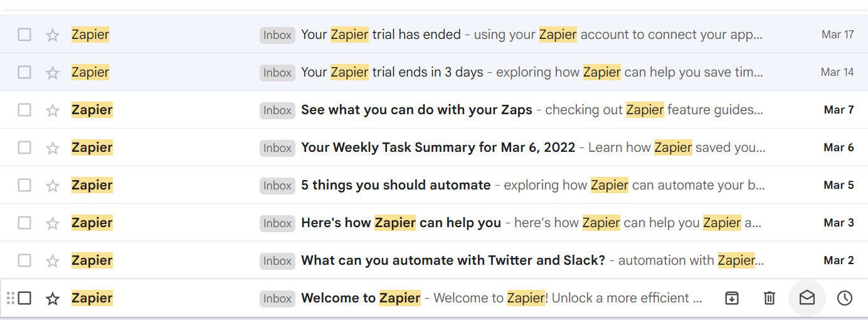Image resolution: width=868 pixels, height=320 pixels.
Task: Select the Welcome to Zapier email checkbox
Action: [x=24, y=298]
